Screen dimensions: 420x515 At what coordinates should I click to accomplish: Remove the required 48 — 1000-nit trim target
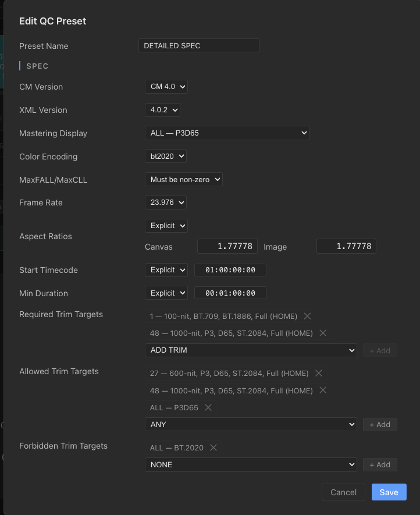pos(323,333)
